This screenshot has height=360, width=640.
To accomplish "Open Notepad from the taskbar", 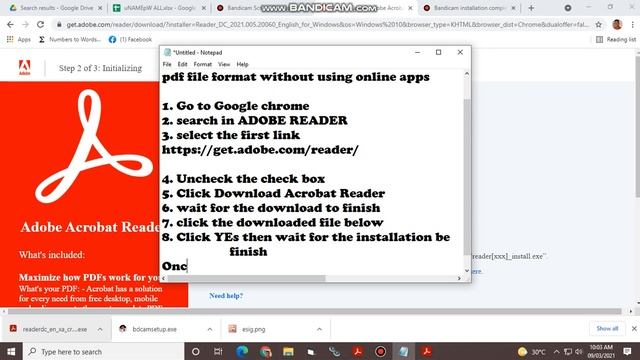I will 403,351.
